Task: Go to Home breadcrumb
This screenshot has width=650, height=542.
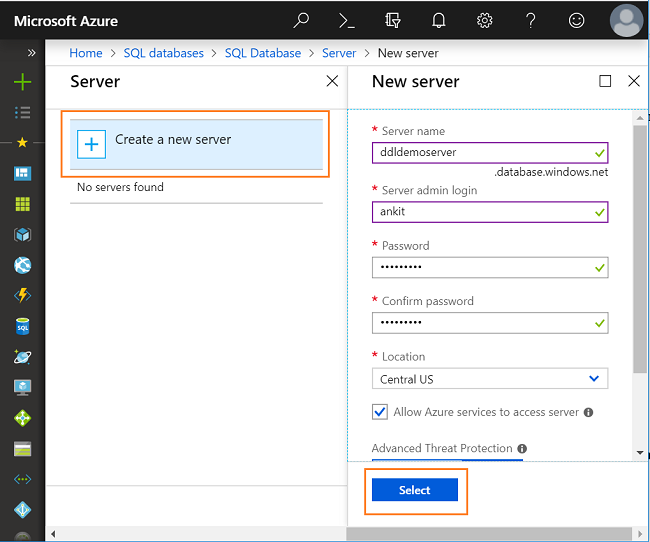Action: click(x=86, y=53)
